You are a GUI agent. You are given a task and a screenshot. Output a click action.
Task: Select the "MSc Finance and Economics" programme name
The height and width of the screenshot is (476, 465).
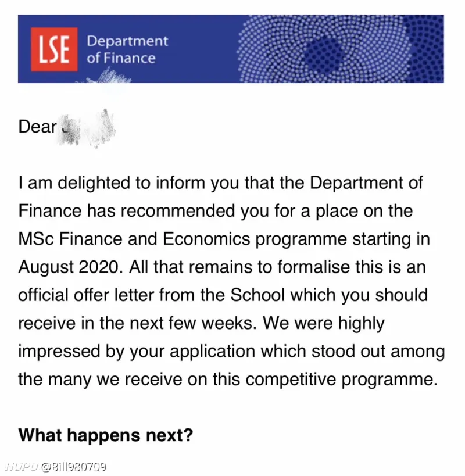(x=133, y=239)
